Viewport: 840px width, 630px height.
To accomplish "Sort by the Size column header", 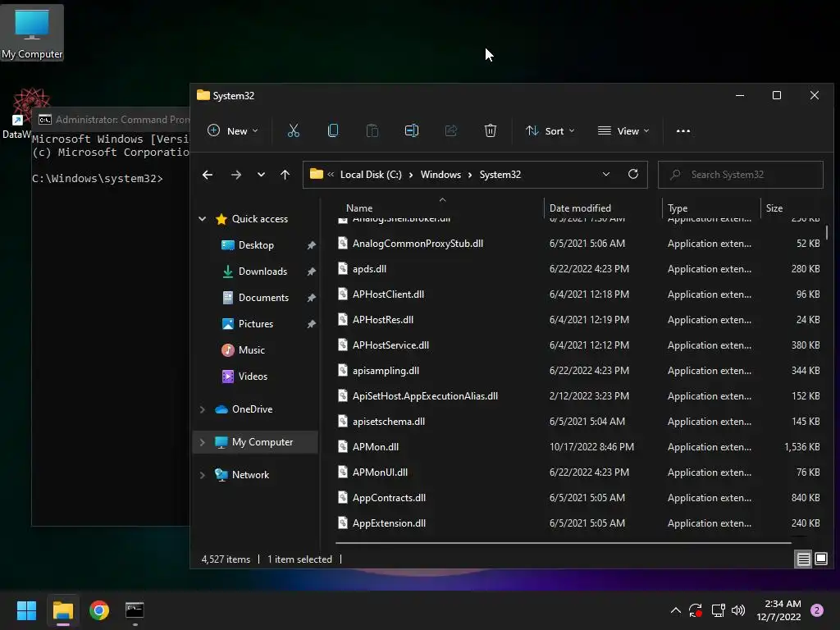I will pos(774,208).
